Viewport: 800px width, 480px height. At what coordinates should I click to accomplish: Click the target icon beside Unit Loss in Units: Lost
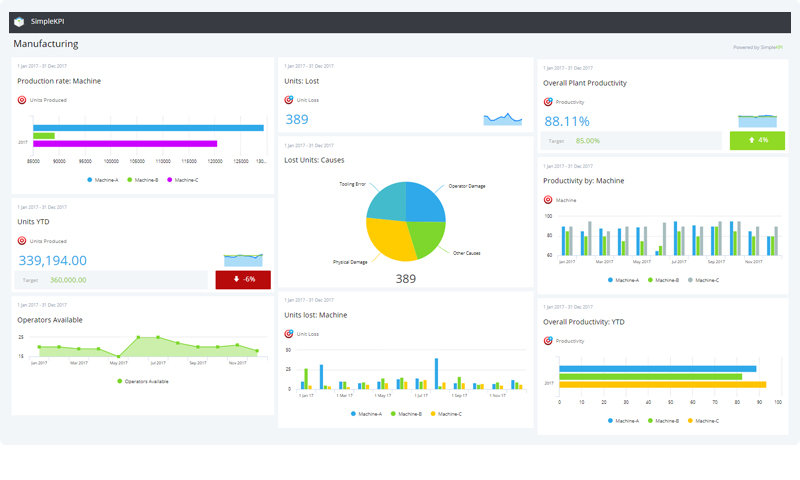point(289,100)
